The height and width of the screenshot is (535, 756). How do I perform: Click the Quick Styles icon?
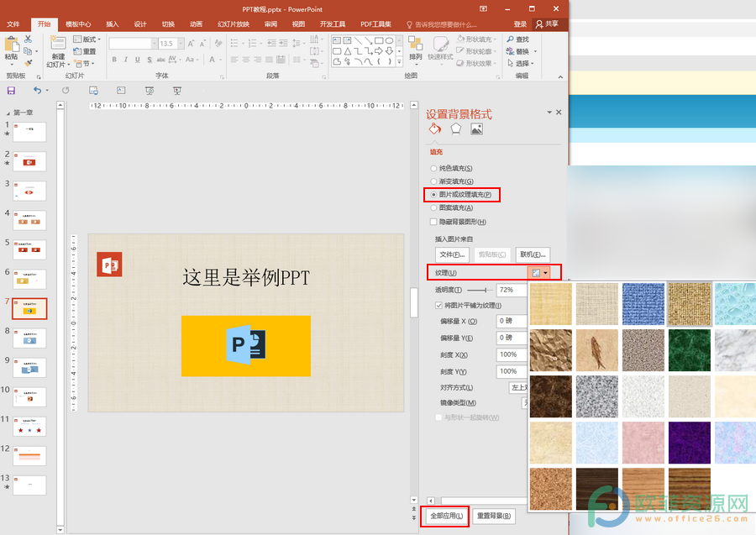(x=440, y=43)
